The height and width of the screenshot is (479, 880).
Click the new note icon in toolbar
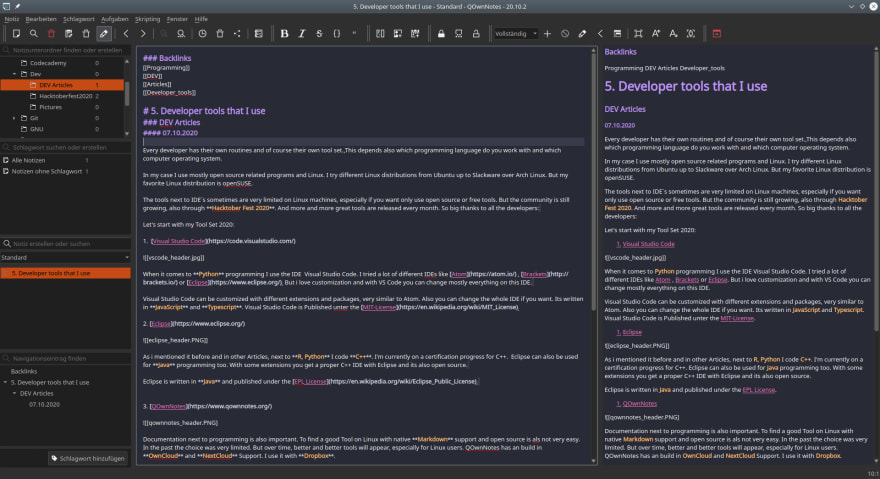(16, 34)
